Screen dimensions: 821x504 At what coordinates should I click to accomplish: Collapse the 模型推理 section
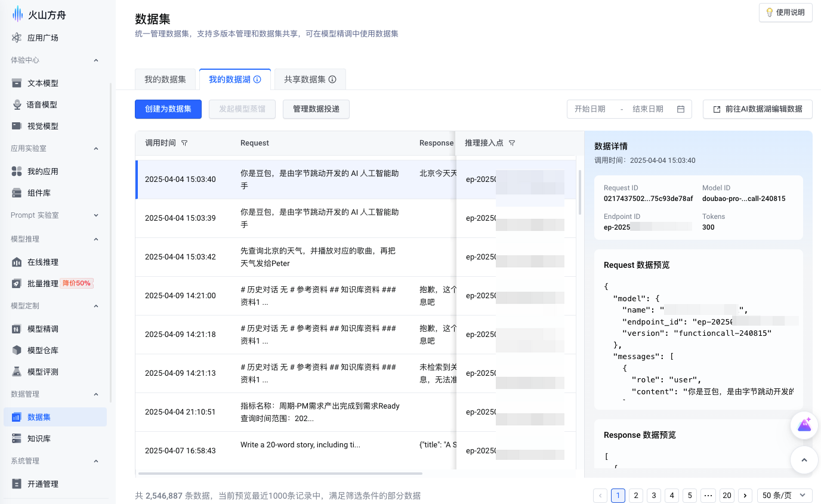(96, 239)
